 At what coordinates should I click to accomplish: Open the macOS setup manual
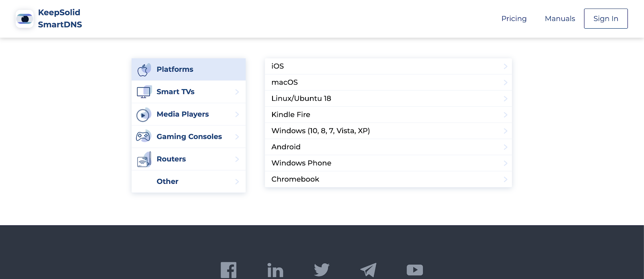pyautogui.click(x=388, y=82)
